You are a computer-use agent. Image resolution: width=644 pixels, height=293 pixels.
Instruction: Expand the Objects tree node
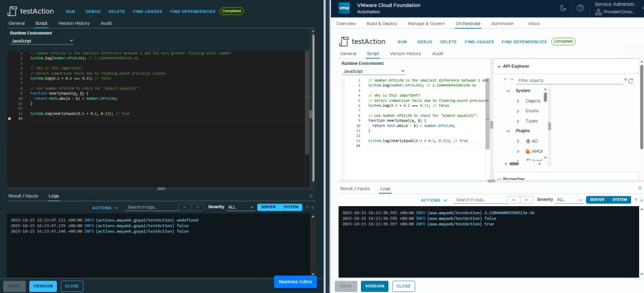(518, 101)
